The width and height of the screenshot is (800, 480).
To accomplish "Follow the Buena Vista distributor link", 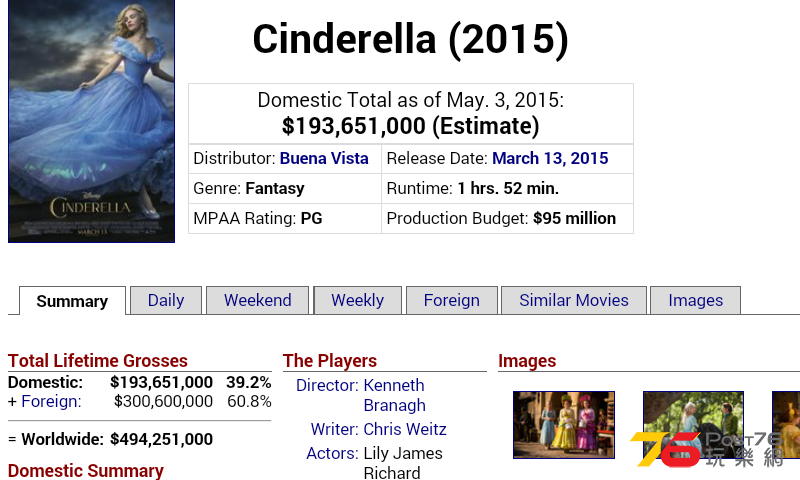I will (x=324, y=158).
